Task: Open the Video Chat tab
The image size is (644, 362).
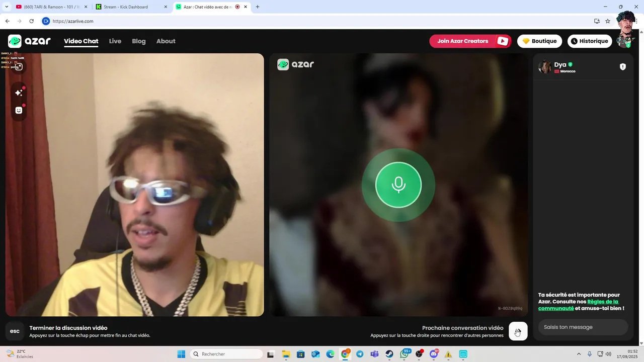Action: point(81,41)
